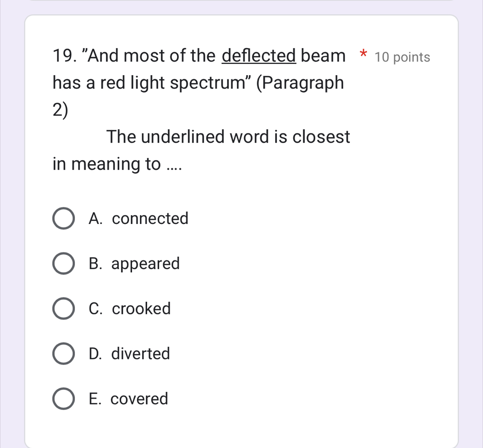The width and height of the screenshot is (483, 448).
Task: Click the 'in meaning to ....' text
Action: pyautogui.click(x=117, y=164)
